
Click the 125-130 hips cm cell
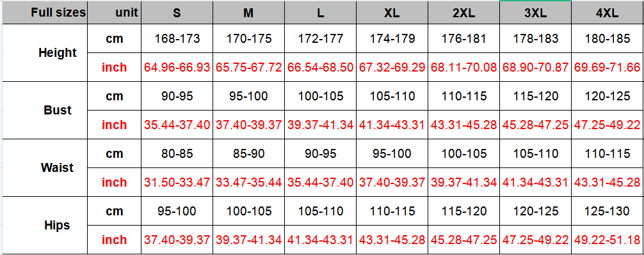coord(608,211)
